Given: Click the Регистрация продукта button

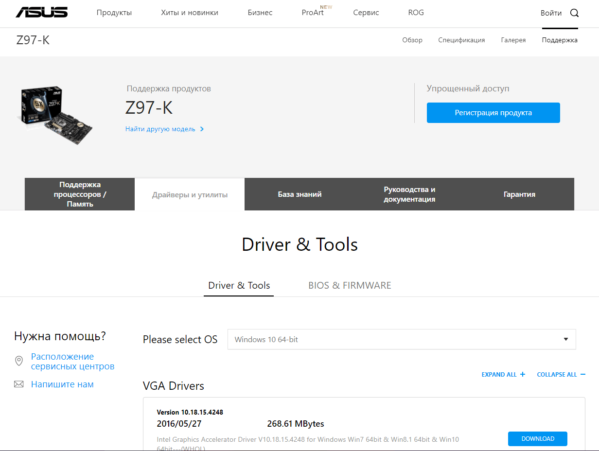Looking at the screenshot, I should (x=493, y=113).
